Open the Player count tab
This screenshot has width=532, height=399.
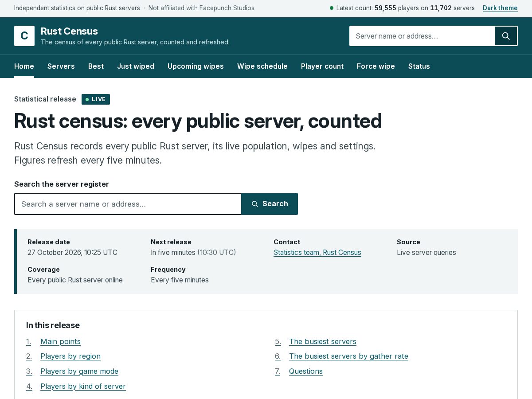coord(322,66)
